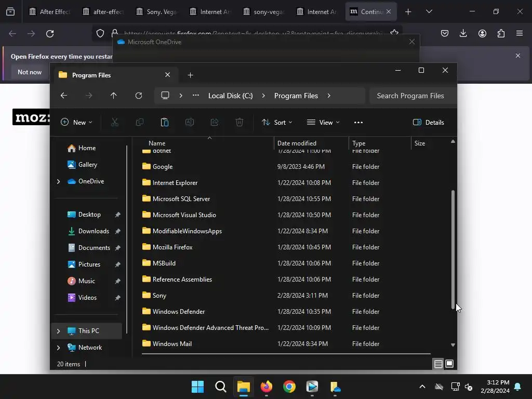The image size is (532, 399).
Task: Open the Sort dropdown
Action: tap(277, 123)
